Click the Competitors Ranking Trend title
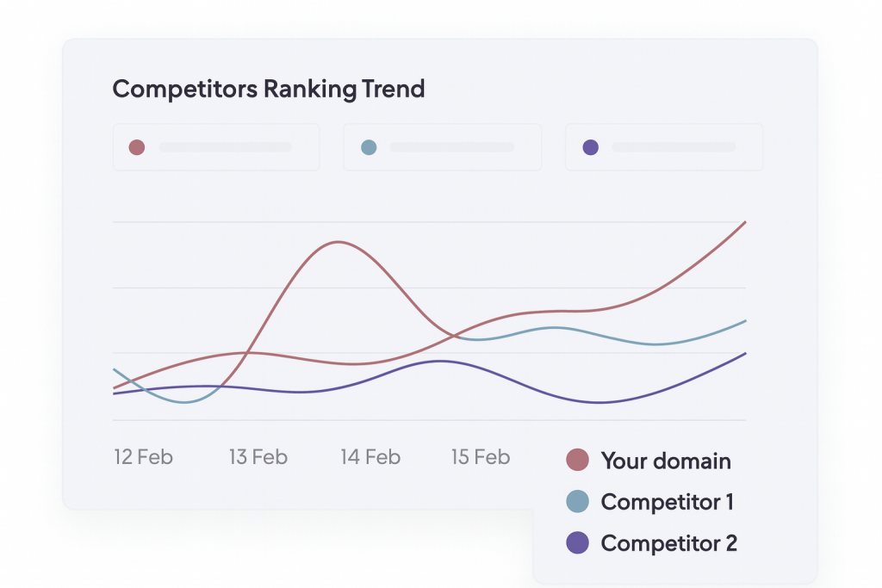Image resolution: width=882 pixels, height=588 pixels. tap(269, 89)
